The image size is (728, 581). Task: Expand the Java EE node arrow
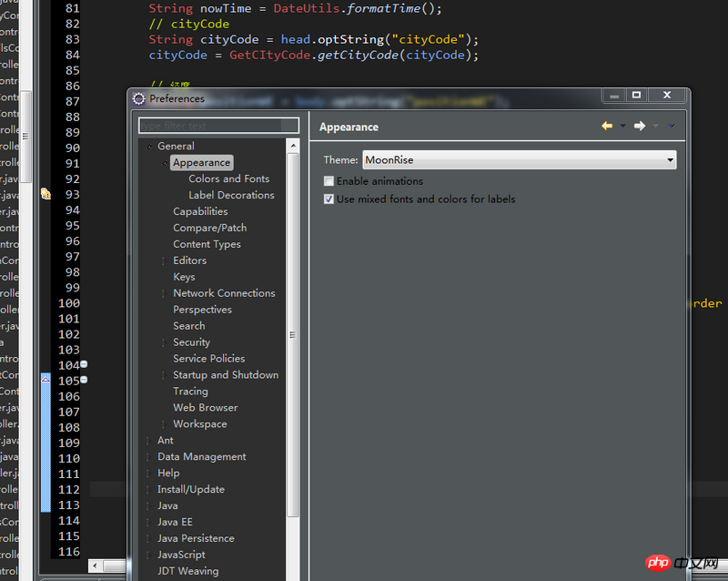[148, 522]
